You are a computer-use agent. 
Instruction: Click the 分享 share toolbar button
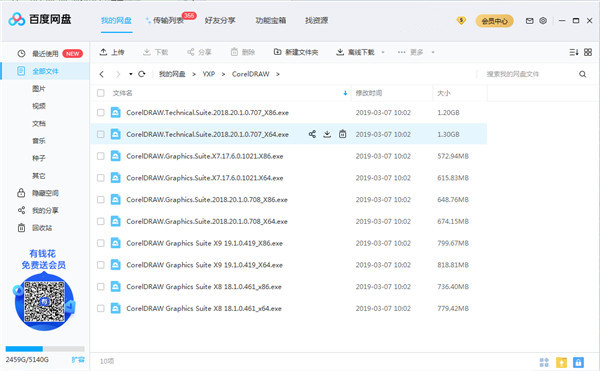[199, 52]
